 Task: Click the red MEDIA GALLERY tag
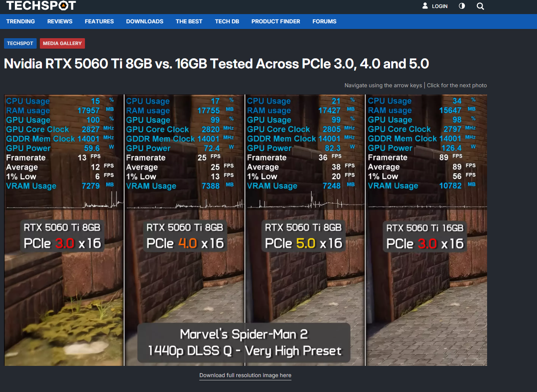[62, 43]
